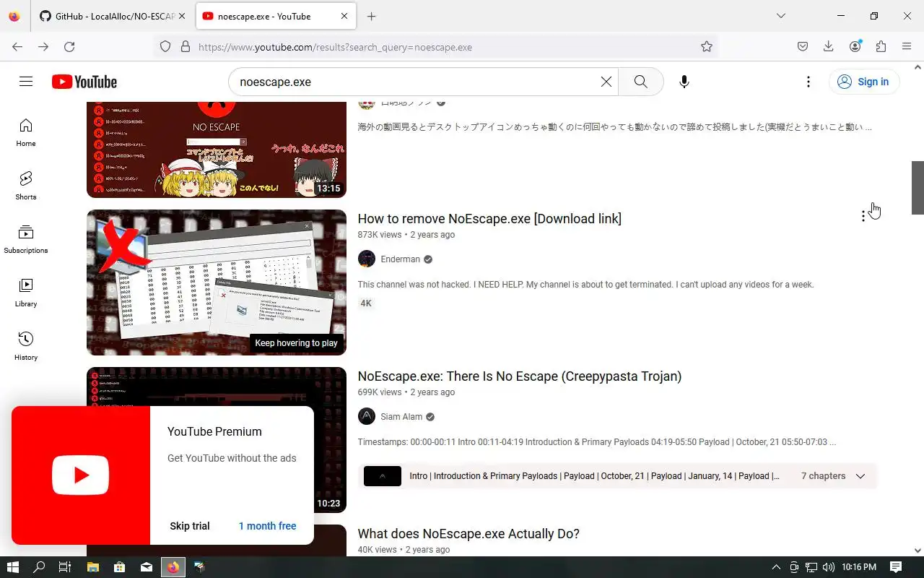The width and height of the screenshot is (924, 578).
Task: Reload the current page
Action: [x=69, y=46]
